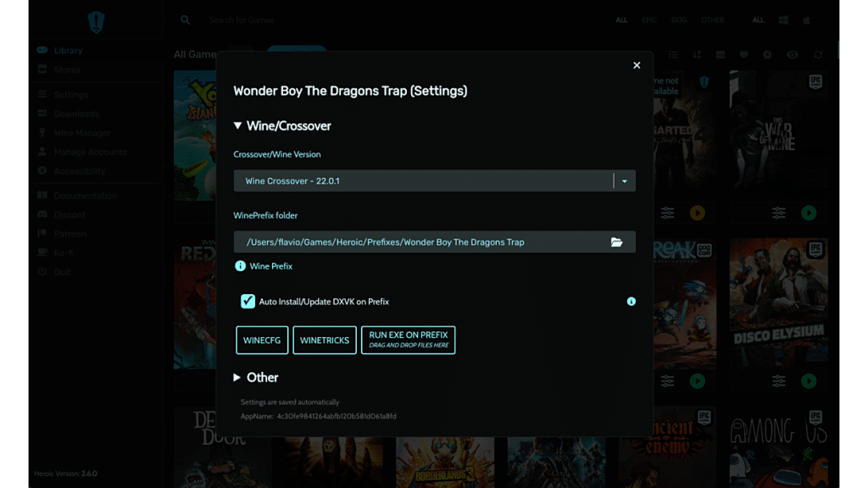Viewport: 868px width, 488px height.
Task: Open Stores in the sidebar
Action: pos(95,69)
